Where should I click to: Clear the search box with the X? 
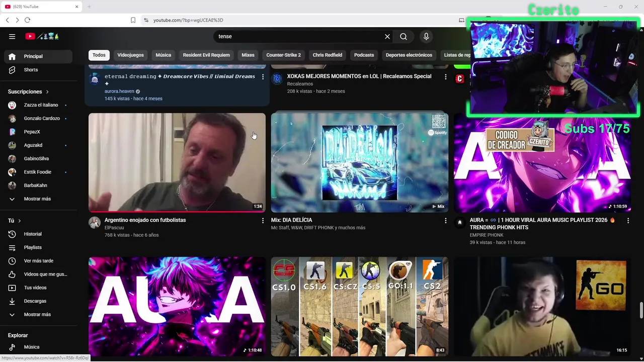[387, 36]
